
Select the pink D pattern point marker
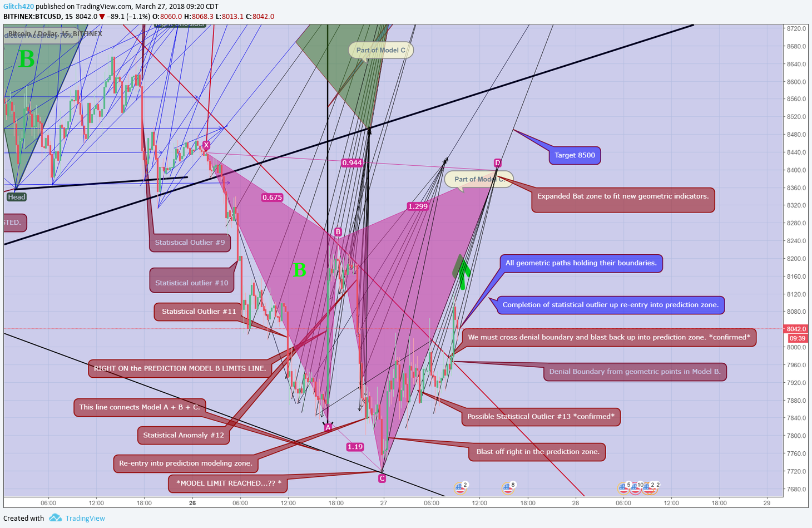point(497,163)
